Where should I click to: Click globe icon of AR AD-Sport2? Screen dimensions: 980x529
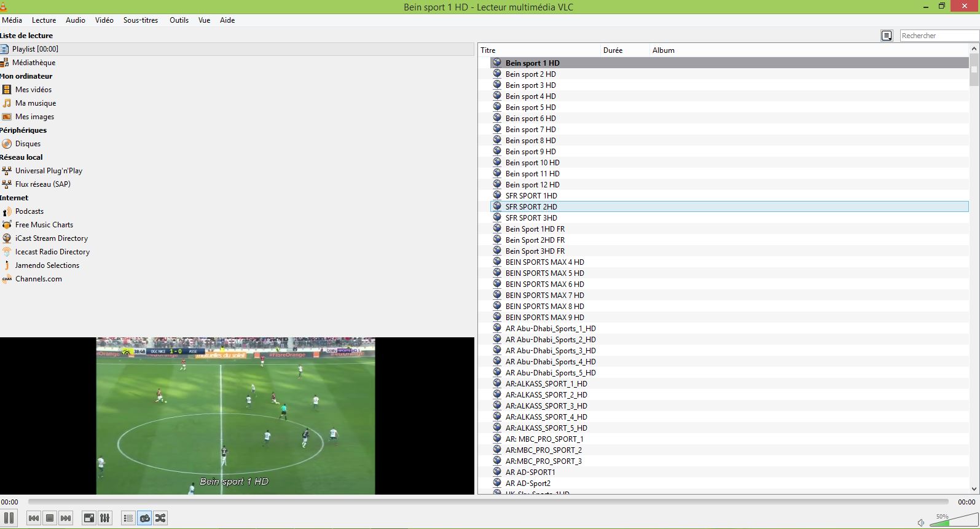tap(497, 483)
